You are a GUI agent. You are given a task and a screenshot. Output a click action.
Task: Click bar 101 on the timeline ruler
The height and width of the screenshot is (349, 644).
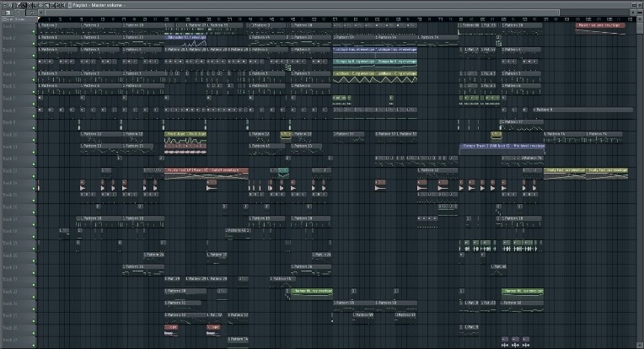(566, 19)
